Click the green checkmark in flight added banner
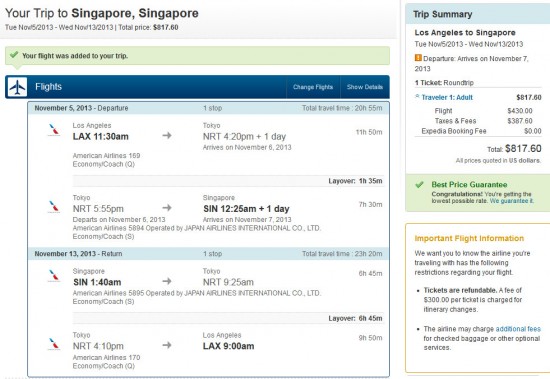Viewport: 550px width, 379px height. pyautogui.click(x=14, y=55)
